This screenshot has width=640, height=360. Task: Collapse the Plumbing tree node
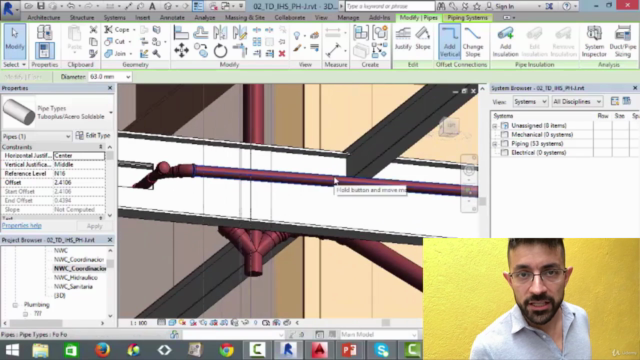pyautogui.click(x=15, y=305)
